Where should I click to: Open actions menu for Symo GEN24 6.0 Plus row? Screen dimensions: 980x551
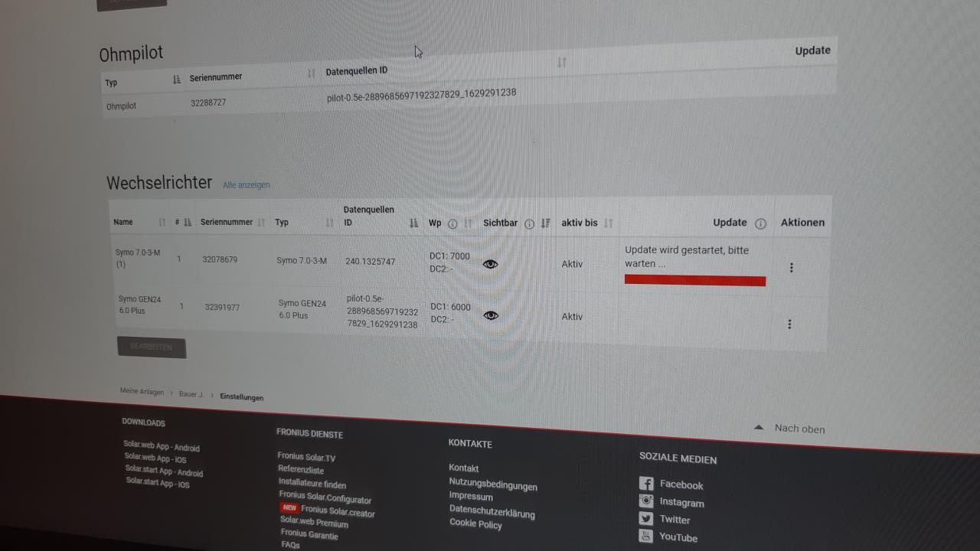(789, 324)
